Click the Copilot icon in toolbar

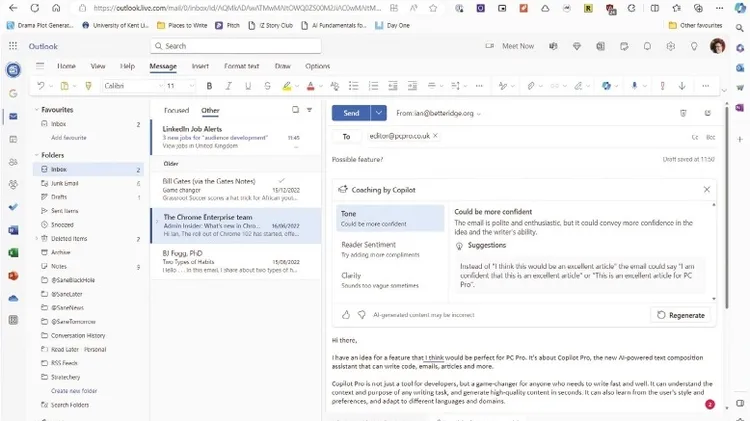(x=606, y=86)
